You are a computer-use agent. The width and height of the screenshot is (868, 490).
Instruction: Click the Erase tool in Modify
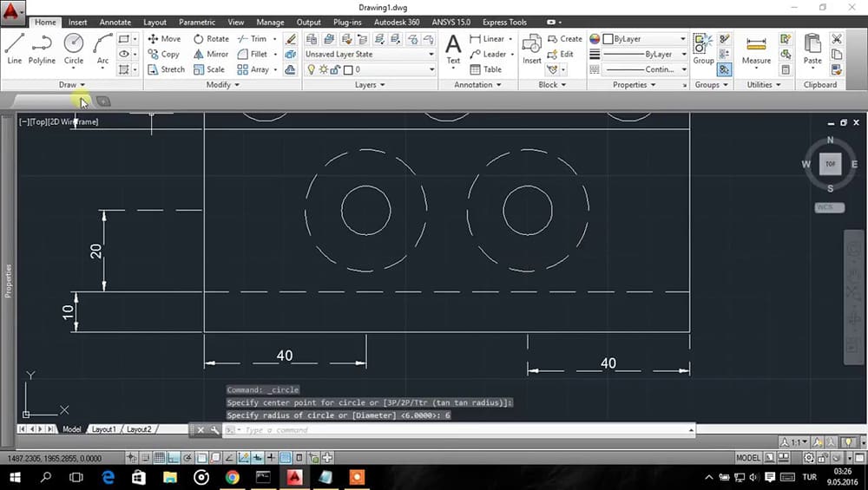coord(290,39)
